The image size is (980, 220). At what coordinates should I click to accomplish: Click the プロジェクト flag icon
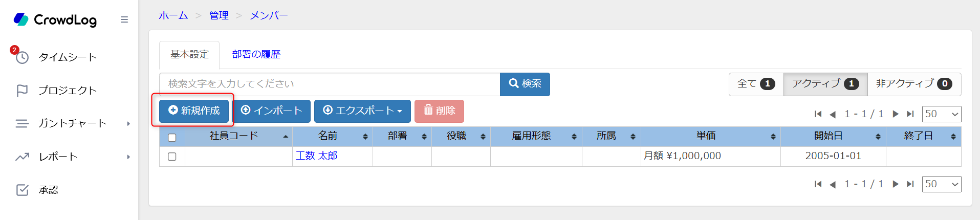point(22,91)
